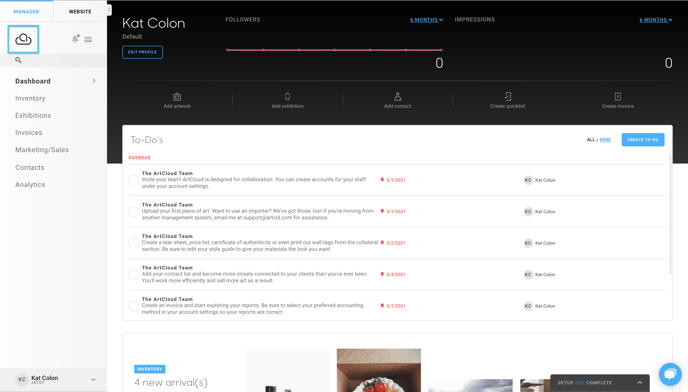This screenshot has height=392, width=688.
Task: Open the messages envelope icon
Action: point(88,40)
